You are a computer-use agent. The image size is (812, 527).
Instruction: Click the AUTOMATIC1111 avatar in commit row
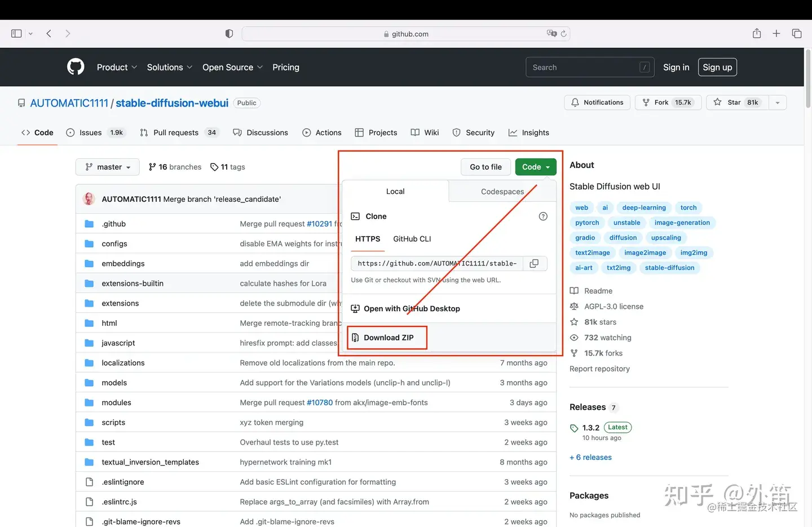pyautogui.click(x=89, y=199)
